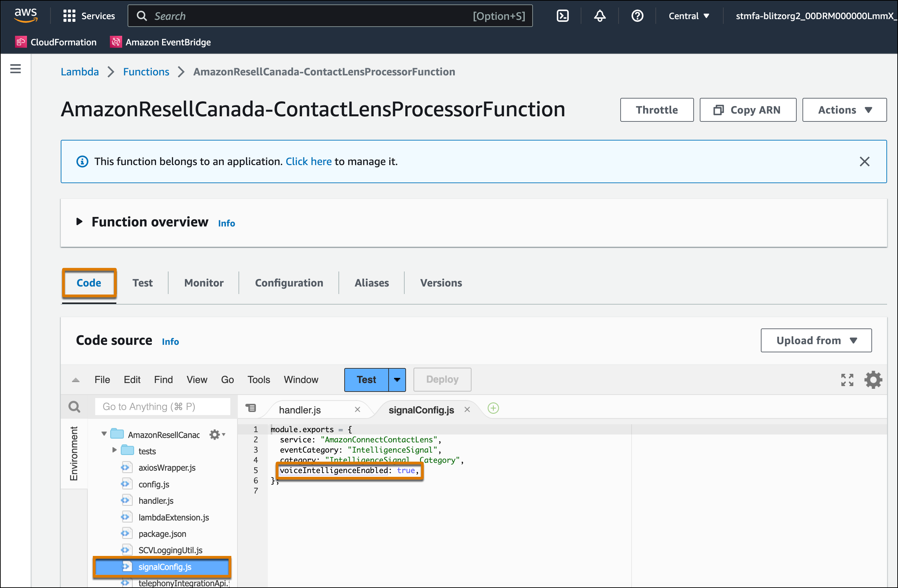This screenshot has width=898, height=588.
Task: Toggle the side navigation hamburger menu
Action: (x=15, y=69)
